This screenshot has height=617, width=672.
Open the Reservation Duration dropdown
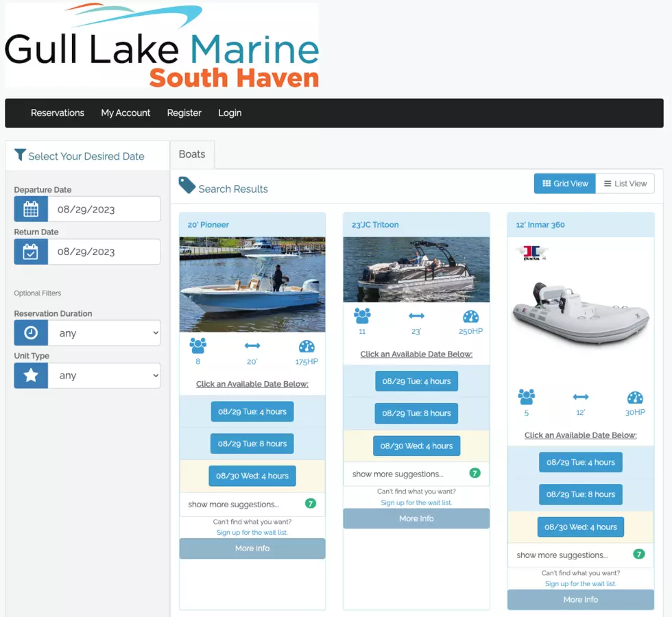point(104,333)
